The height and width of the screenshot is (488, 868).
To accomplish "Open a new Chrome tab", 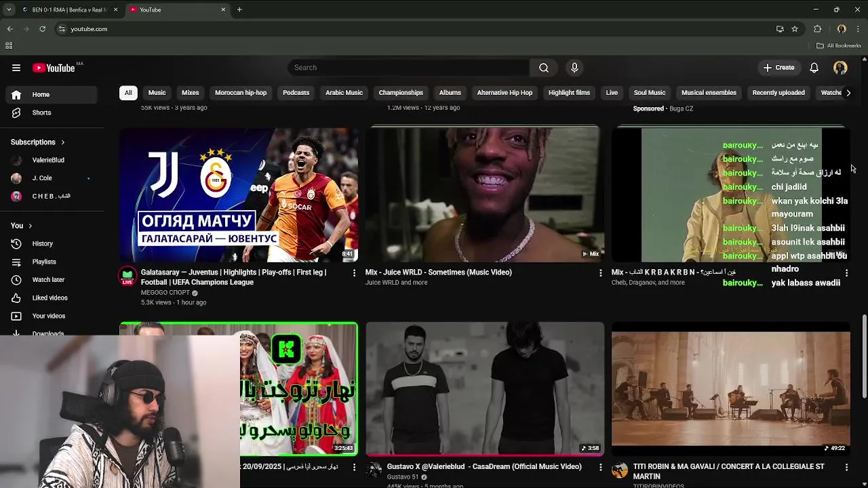I will point(239,9).
